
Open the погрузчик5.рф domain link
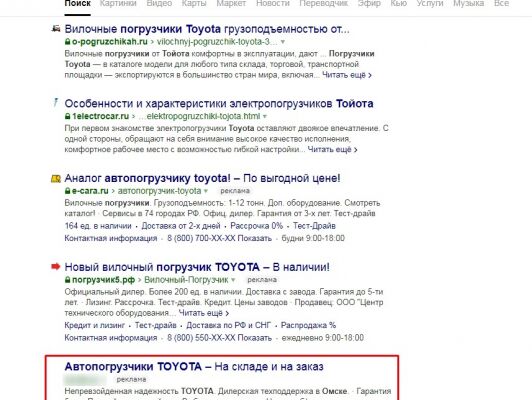tap(103, 280)
